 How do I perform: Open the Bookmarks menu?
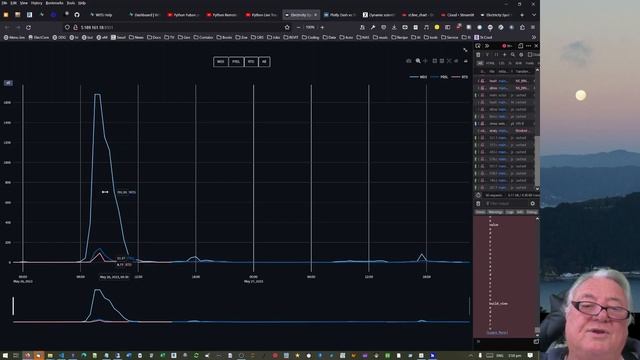click(54, 3)
